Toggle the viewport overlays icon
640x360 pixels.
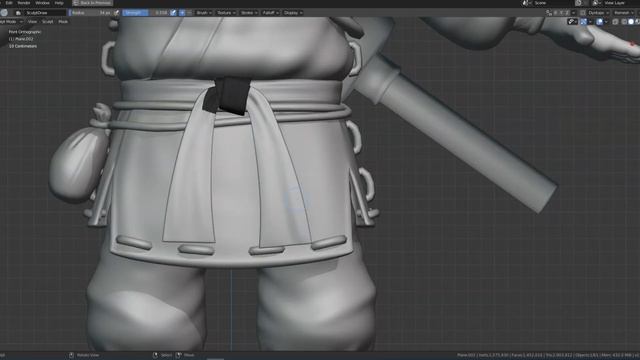pyautogui.click(x=599, y=22)
